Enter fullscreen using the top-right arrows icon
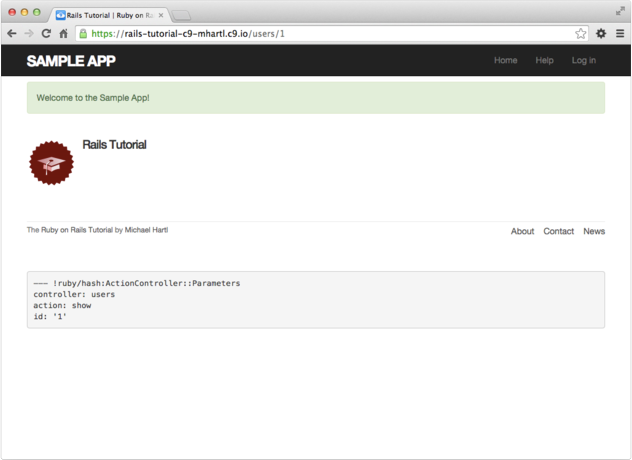Screen dimensions: 632x460 point(620,11)
